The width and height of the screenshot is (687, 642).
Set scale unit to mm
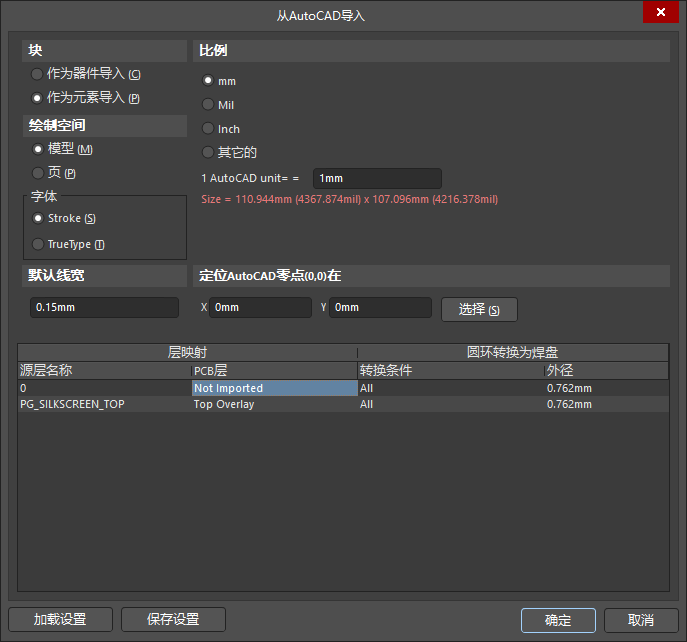click(x=208, y=80)
